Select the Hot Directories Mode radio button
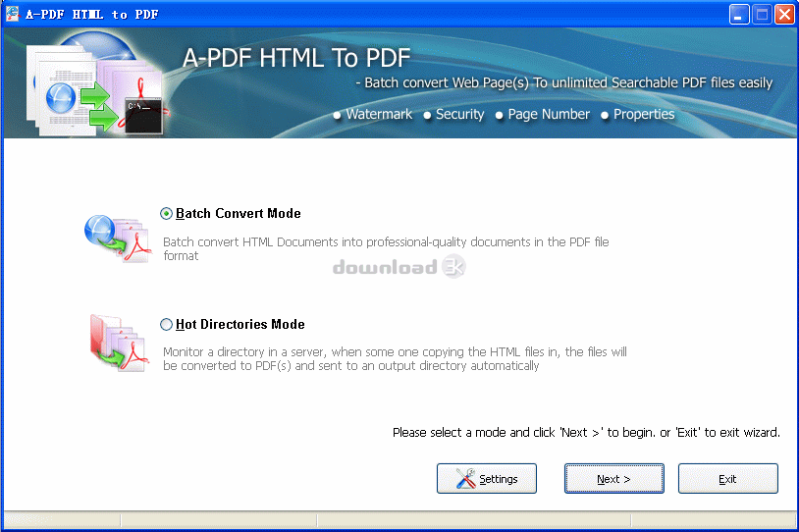 click(166, 325)
